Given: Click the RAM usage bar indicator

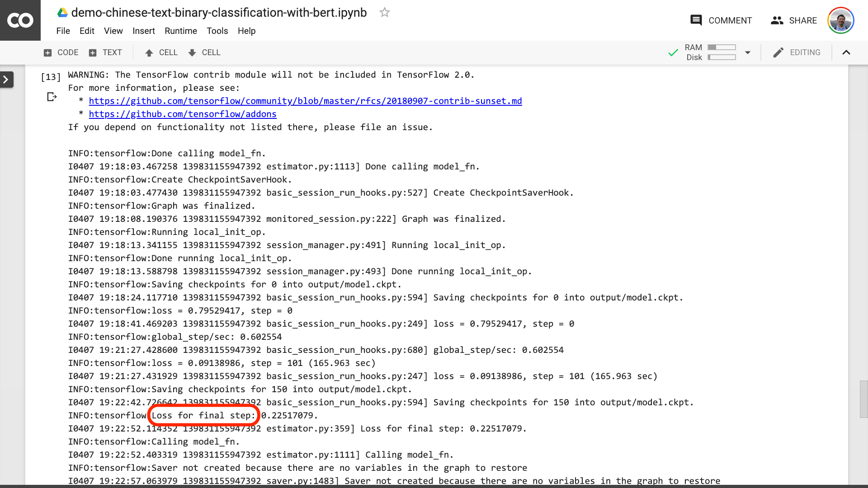Looking at the screenshot, I should tap(722, 47).
